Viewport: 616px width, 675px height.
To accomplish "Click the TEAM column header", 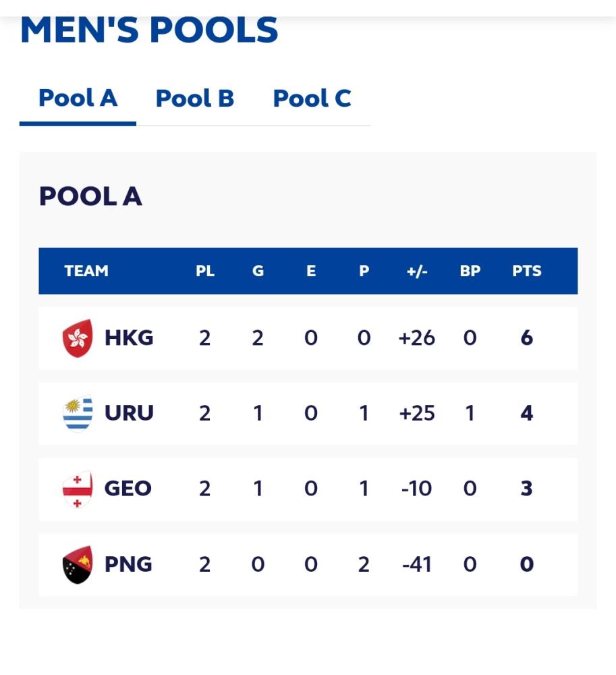I will 86,271.
